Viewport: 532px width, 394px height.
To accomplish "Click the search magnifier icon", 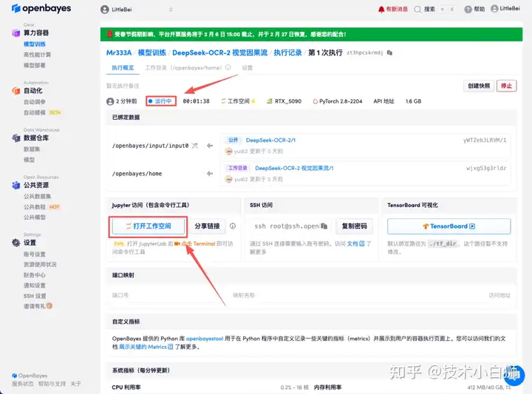I will [x=417, y=10].
